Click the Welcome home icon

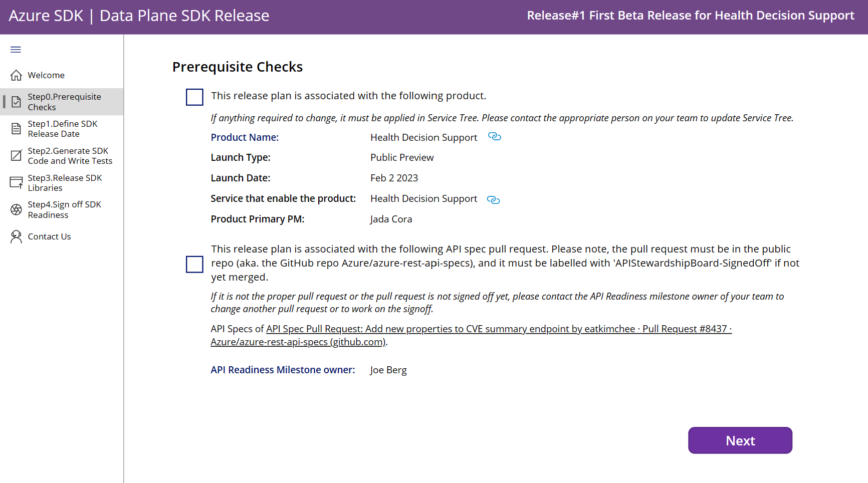pos(16,75)
